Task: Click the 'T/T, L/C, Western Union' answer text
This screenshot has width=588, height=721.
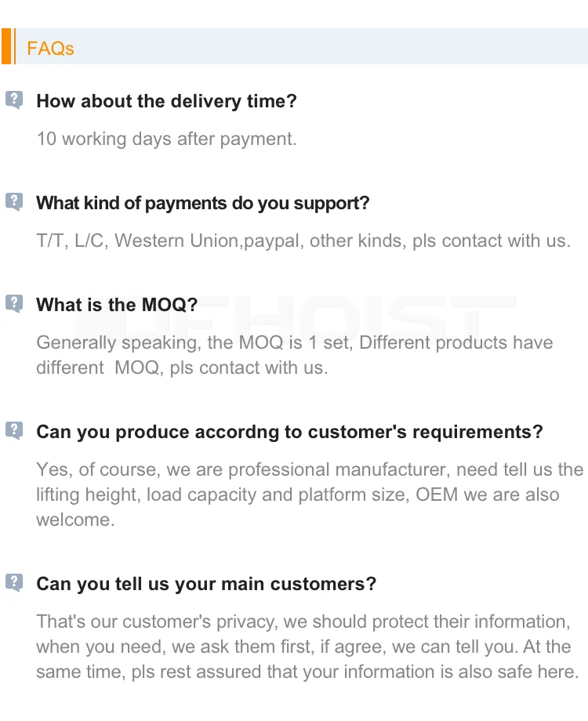Action: [x=303, y=241]
